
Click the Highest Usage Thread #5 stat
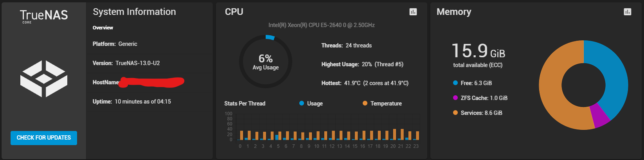point(362,64)
